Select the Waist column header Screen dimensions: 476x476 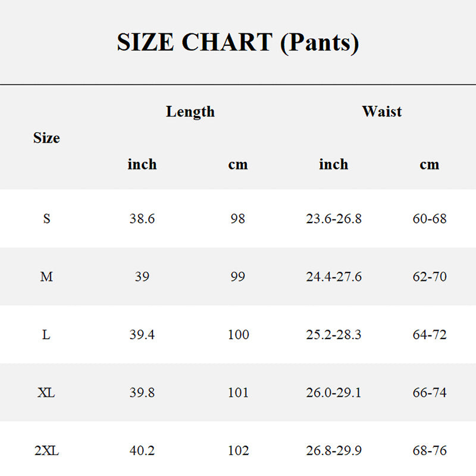tap(381, 111)
